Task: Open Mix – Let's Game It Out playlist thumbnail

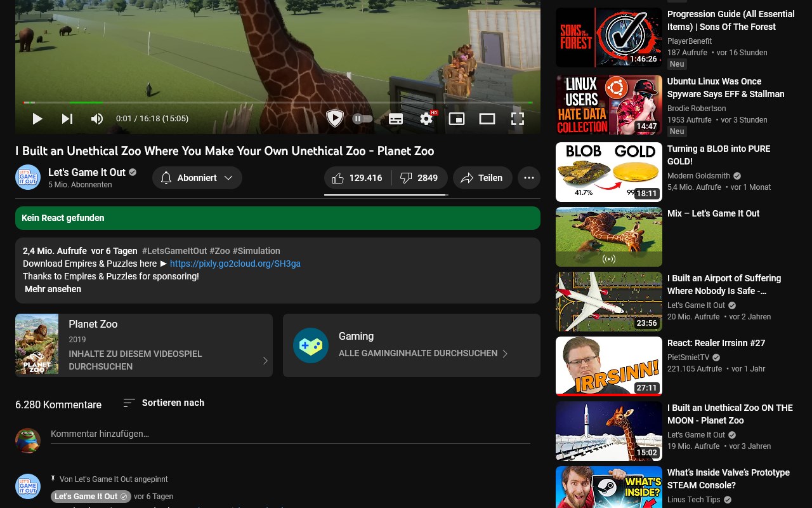Action: tap(609, 237)
